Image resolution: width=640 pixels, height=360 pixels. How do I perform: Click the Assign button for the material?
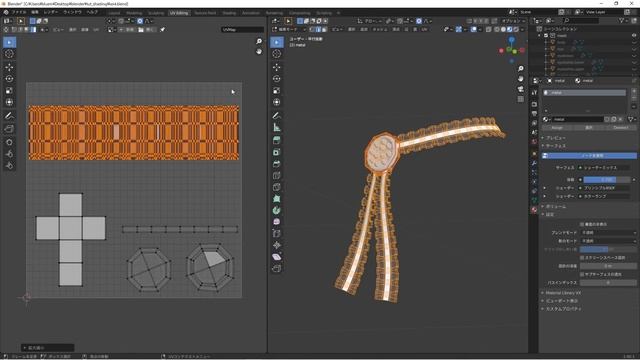coord(557,128)
